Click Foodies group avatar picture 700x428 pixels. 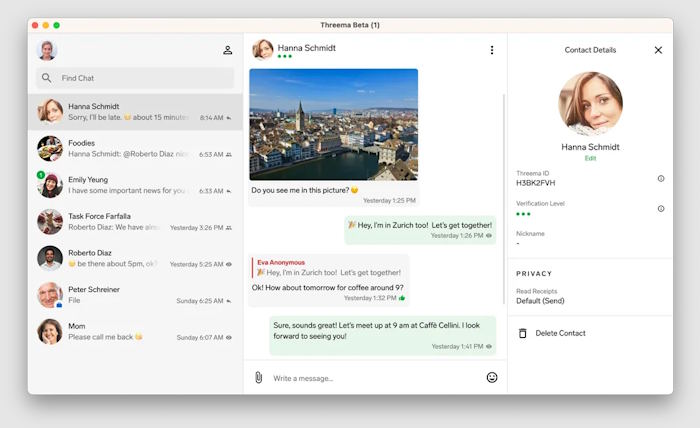[x=50, y=148]
